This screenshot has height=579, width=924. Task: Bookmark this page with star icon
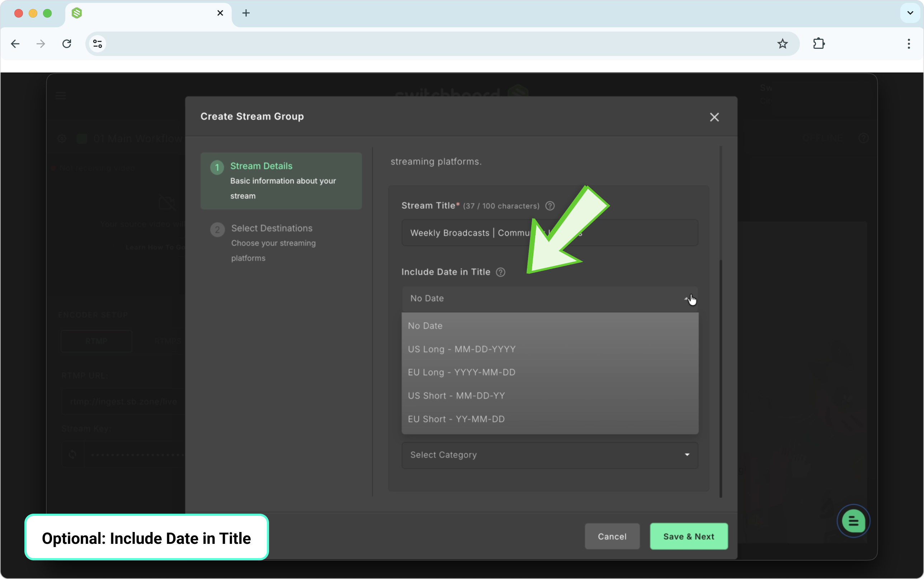click(782, 44)
